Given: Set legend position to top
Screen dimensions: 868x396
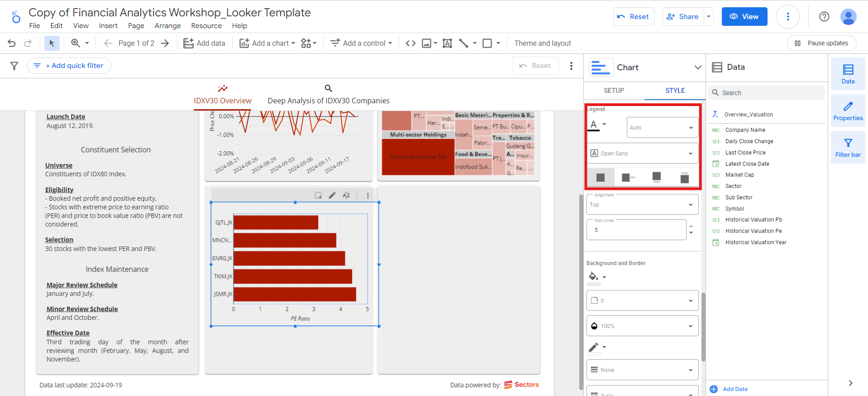Looking at the screenshot, I should pyautogui.click(x=685, y=178).
